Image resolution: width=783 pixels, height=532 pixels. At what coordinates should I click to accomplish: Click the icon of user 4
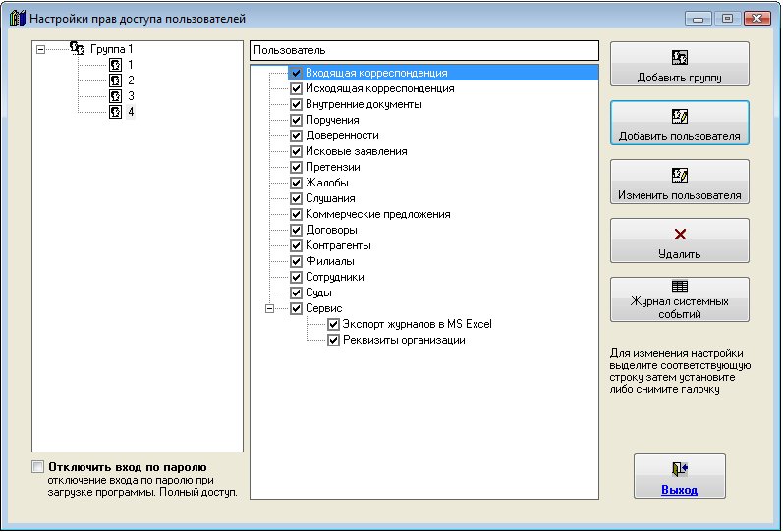[115, 111]
